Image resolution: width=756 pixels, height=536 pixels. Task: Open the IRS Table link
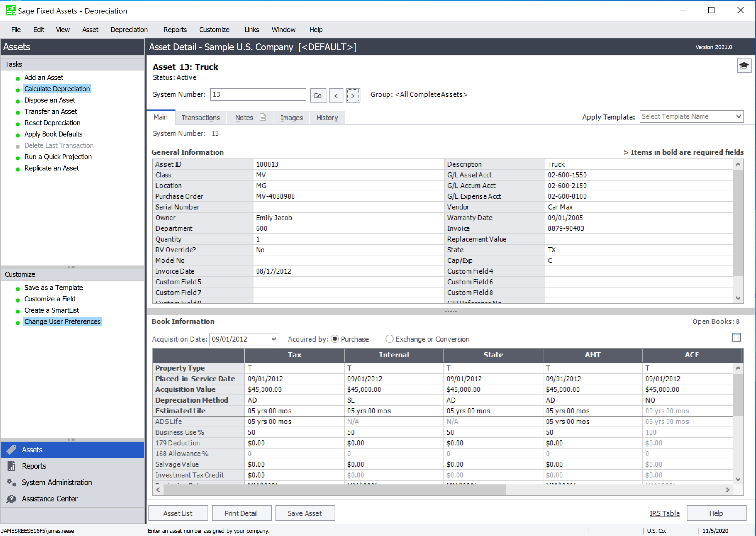click(664, 513)
